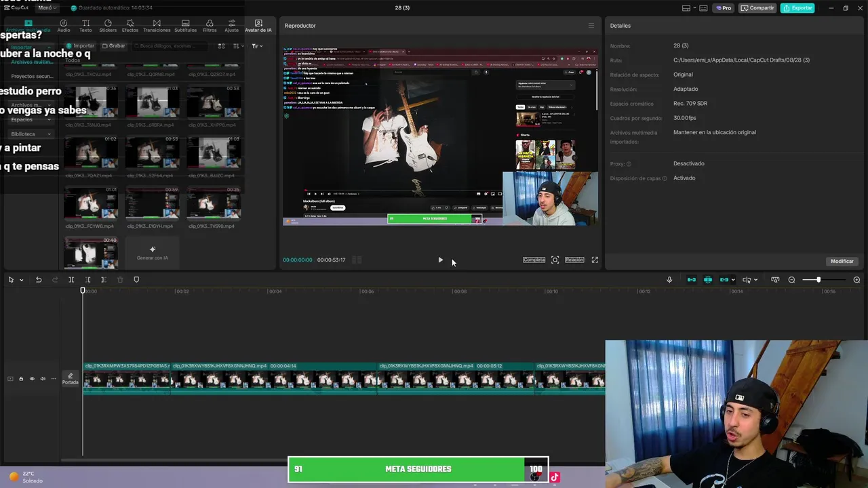Viewport: 868px width, 488px height.
Task: Open the track more options menu
Action: [54, 379]
